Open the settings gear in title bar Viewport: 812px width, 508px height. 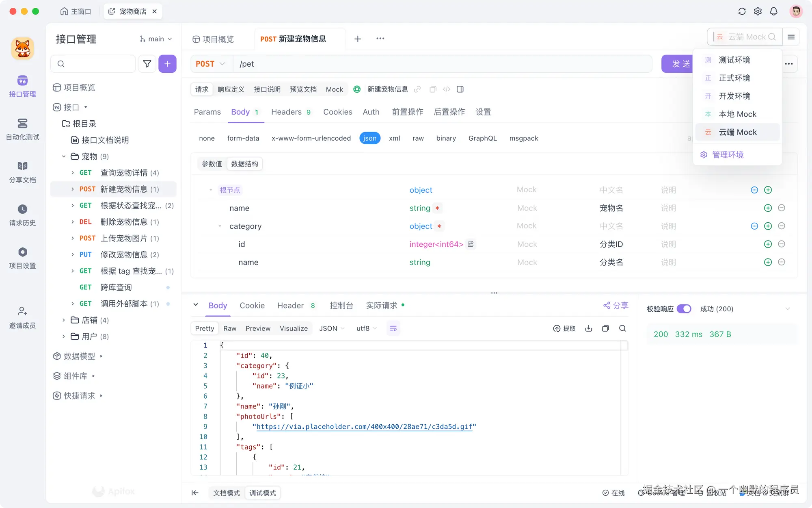[x=758, y=11]
